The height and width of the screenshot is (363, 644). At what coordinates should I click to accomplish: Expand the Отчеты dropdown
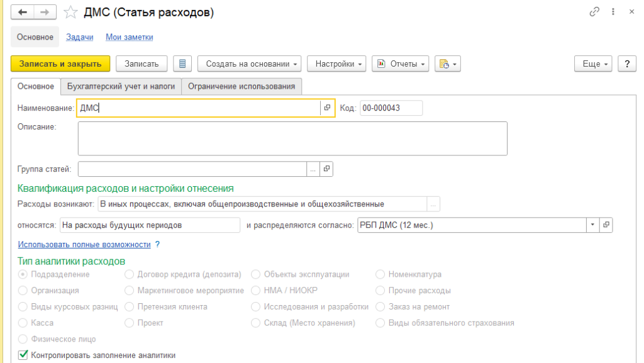(x=400, y=64)
